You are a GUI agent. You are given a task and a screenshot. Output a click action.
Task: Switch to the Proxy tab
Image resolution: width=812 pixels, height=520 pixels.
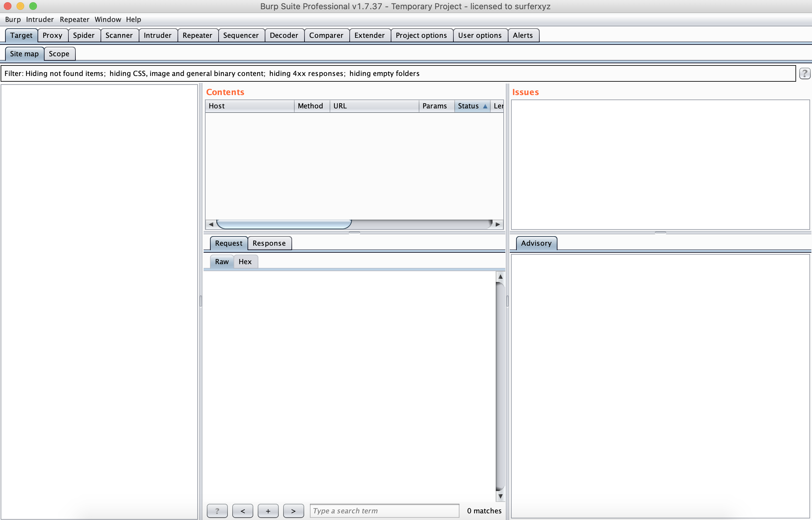[x=52, y=36]
